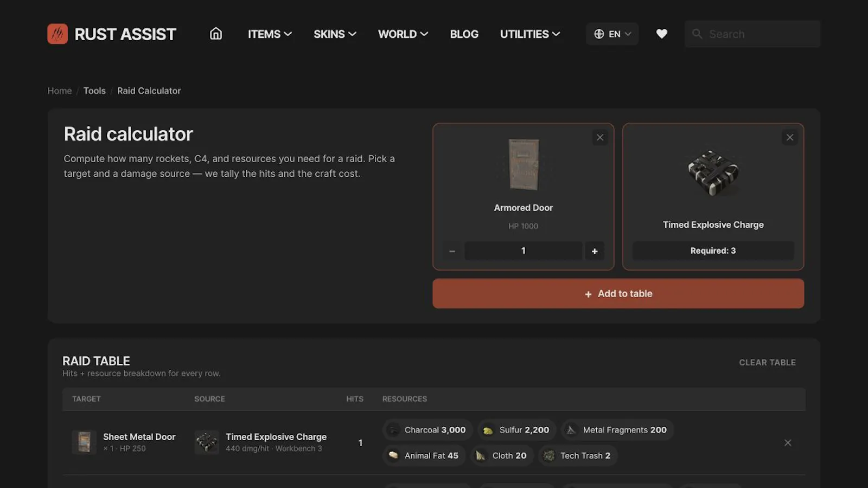Click the globe language icon
The image size is (868, 488).
click(x=599, y=34)
